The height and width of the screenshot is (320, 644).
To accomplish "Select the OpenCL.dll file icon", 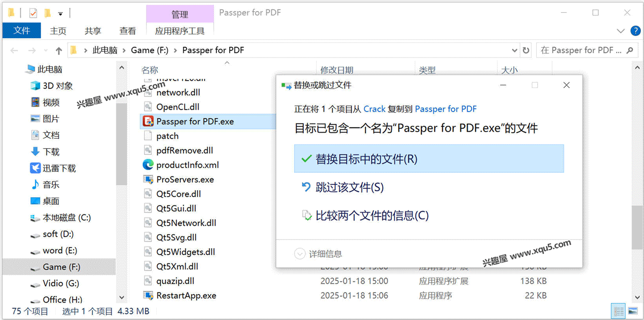I will 148,107.
